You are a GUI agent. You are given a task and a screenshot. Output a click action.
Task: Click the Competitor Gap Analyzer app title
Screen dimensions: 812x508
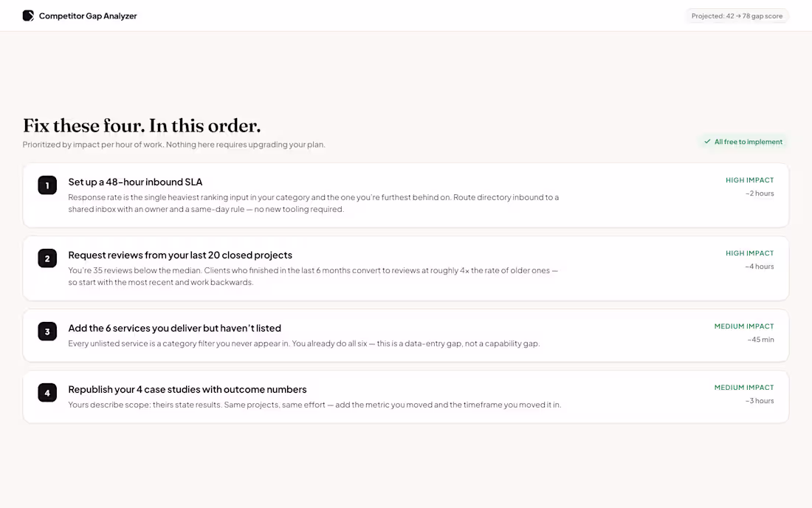tap(88, 16)
